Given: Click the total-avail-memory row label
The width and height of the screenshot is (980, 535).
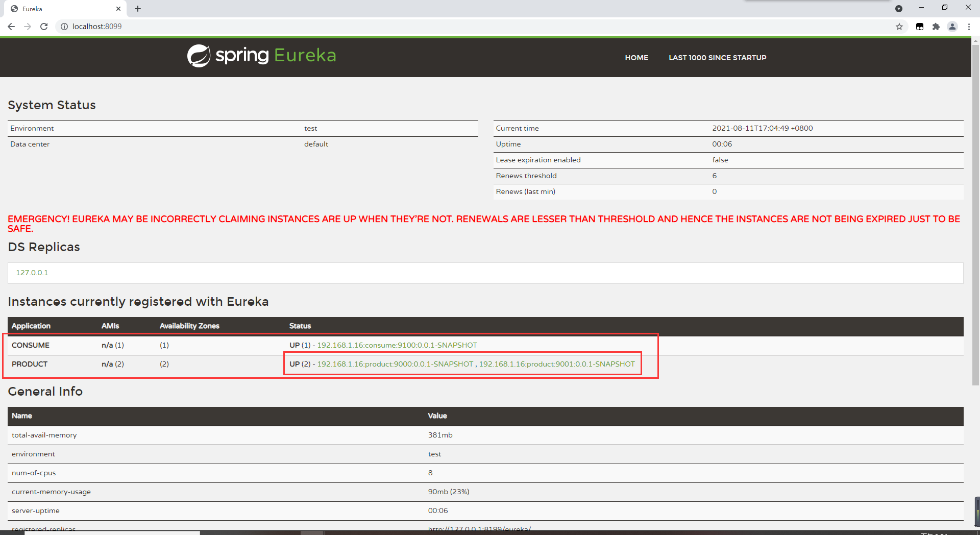Looking at the screenshot, I should [x=44, y=435].
